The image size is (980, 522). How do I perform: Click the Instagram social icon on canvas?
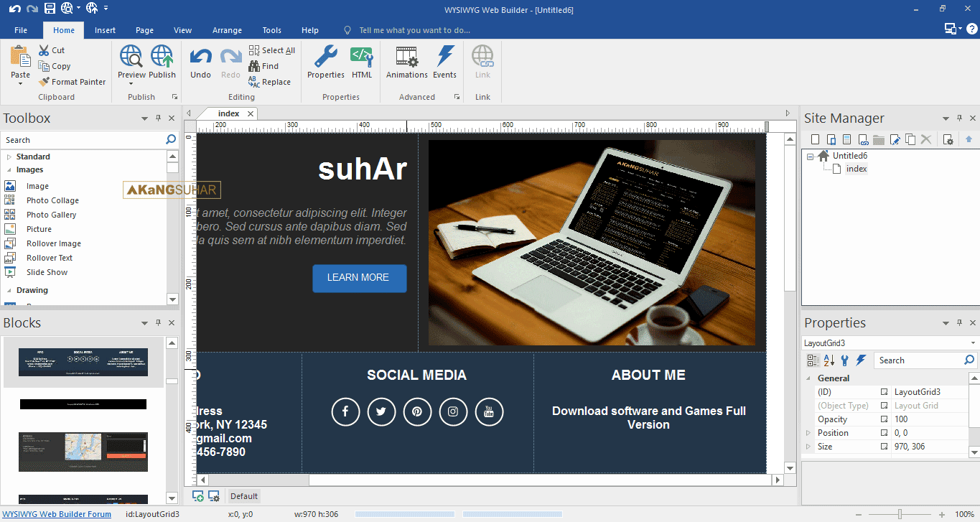(453, 411)
